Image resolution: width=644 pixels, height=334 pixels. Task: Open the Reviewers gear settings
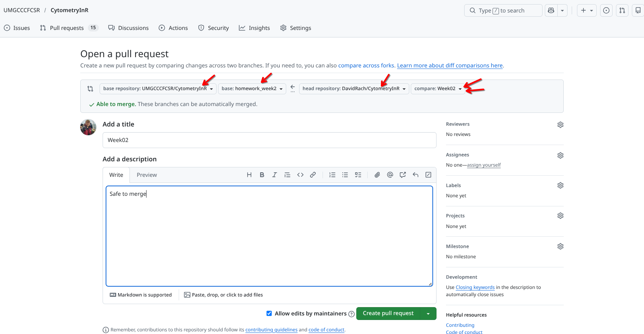560,125
